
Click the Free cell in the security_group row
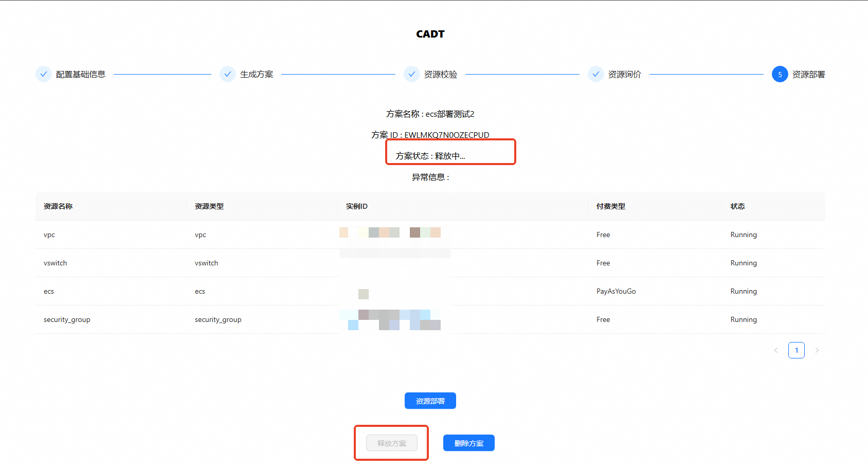tap(603, 319)
